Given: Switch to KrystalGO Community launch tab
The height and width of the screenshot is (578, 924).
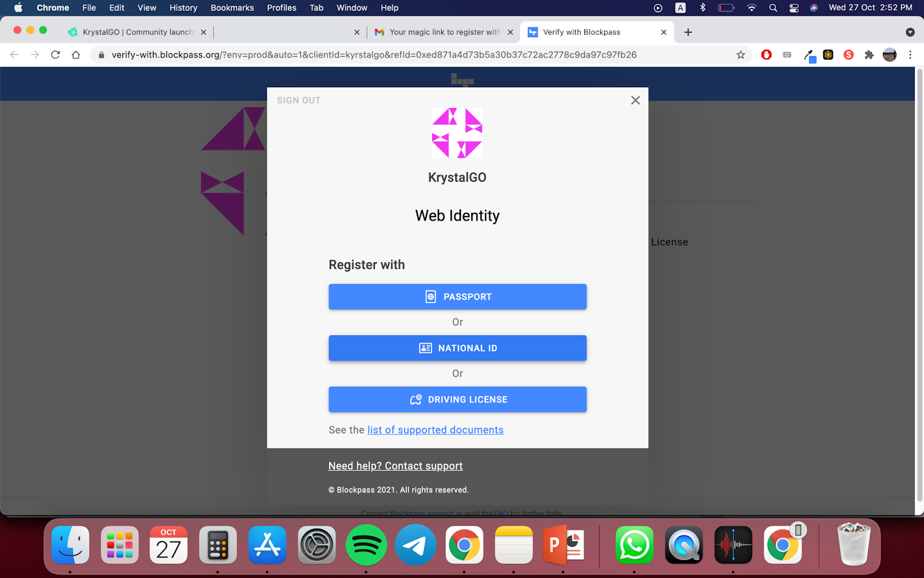Looking at the screenshot, I should point(137,32).
